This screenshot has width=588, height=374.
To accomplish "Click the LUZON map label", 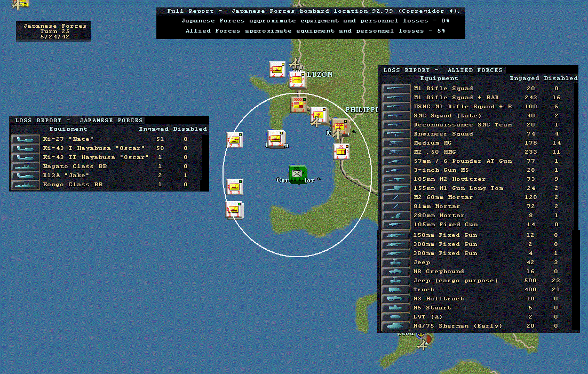I will pyautogui.click(x=320, y=75).
